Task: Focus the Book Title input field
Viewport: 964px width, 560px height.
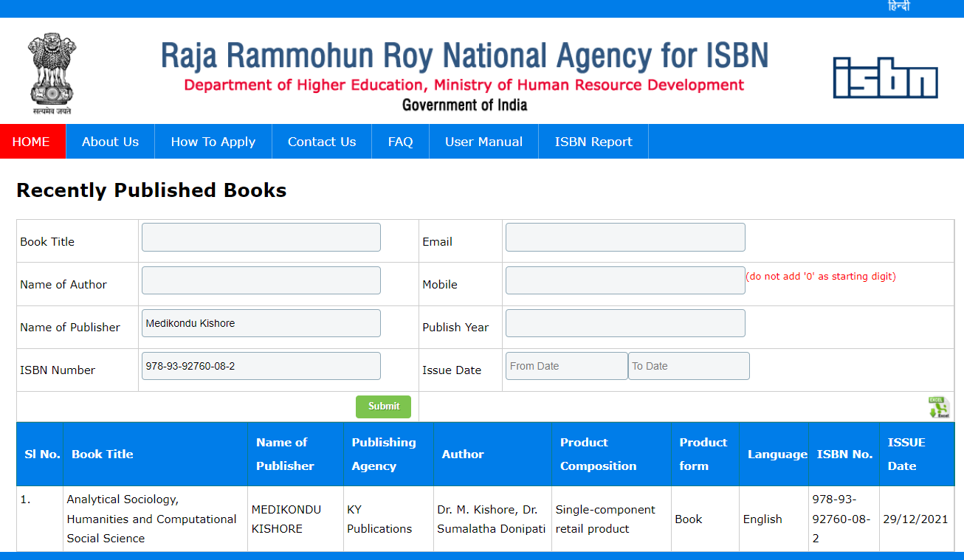Action: [x=261, y=238]
